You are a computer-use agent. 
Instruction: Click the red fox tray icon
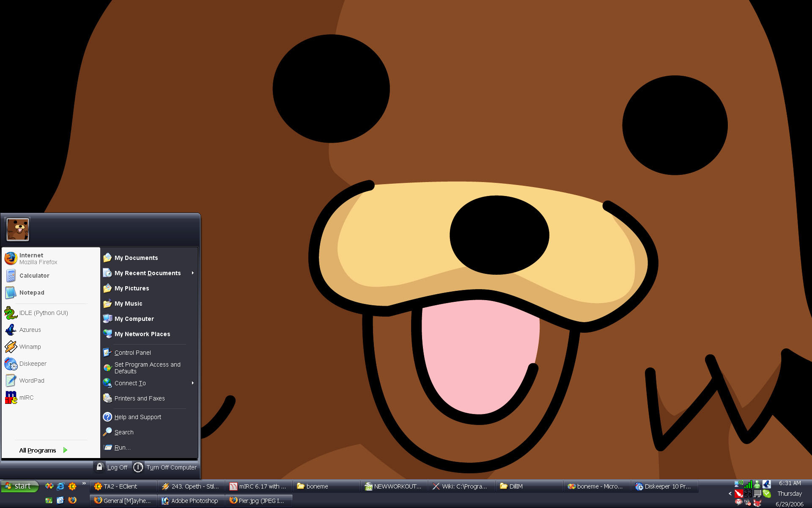click(x=757, y=503)
